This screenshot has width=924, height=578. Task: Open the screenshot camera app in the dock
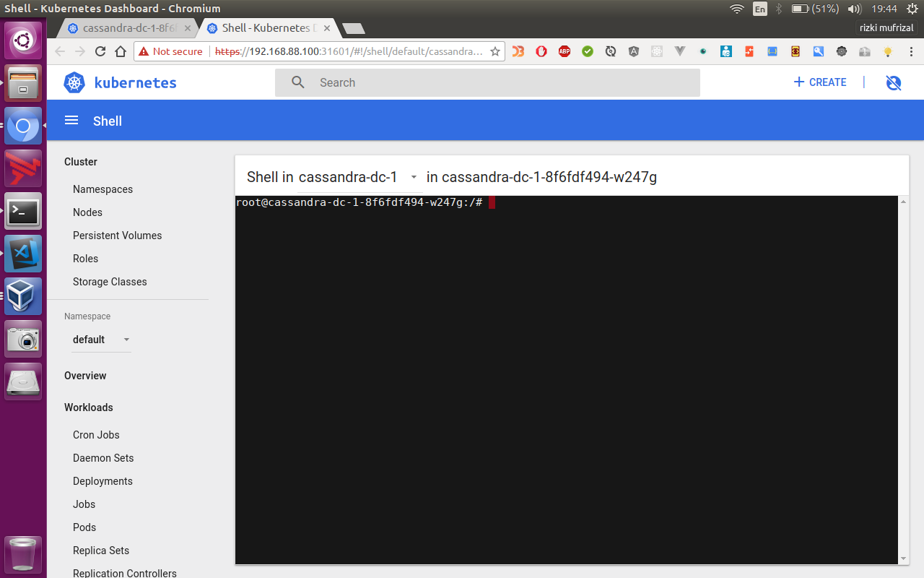[x=23, y=339]
